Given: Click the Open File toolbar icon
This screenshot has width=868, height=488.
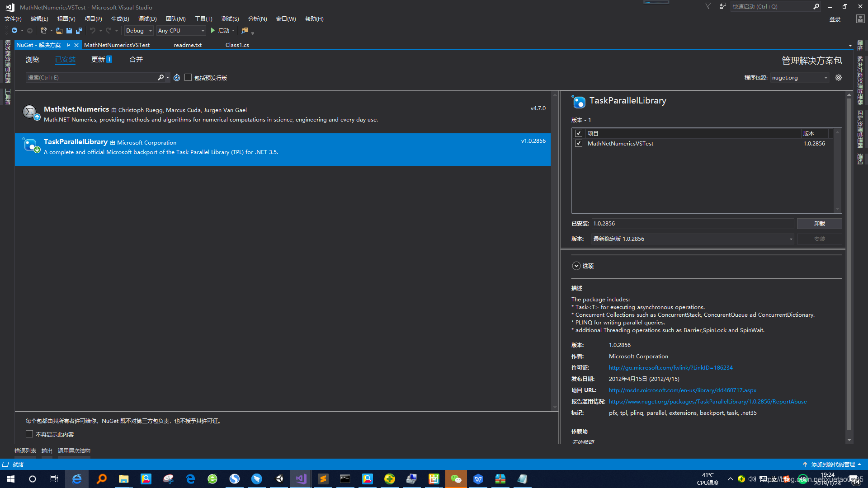Looking at the screenshot, I should (59, 31).
